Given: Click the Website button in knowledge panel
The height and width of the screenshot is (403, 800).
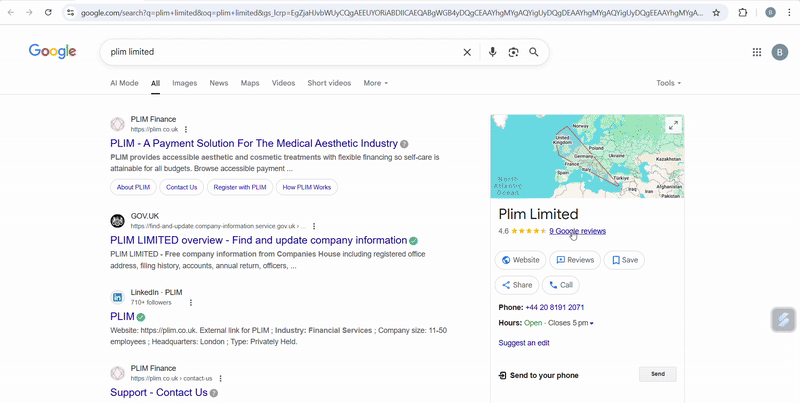Looking at the screenshot, I should tap(520, 260).
